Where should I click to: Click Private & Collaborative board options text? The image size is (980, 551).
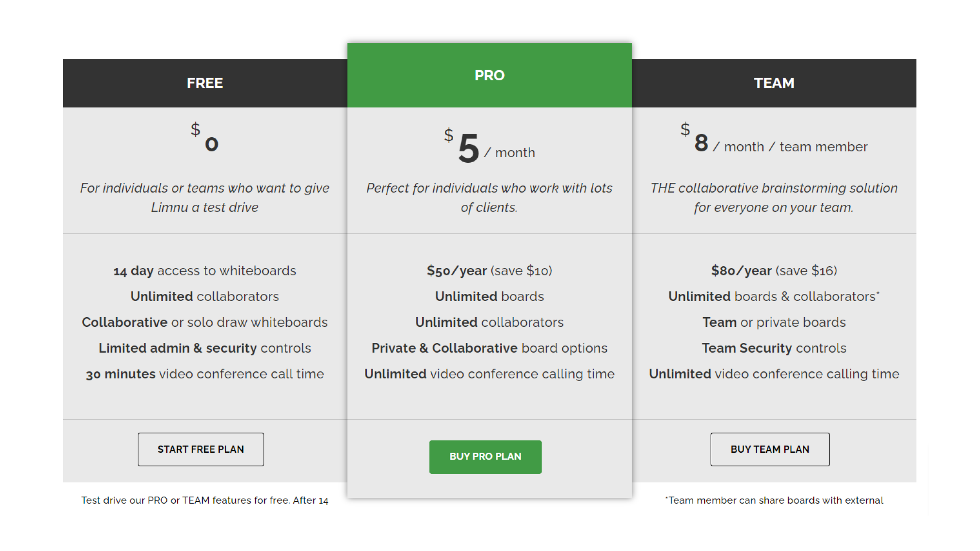pyautogui.click(x=489, y=348)
